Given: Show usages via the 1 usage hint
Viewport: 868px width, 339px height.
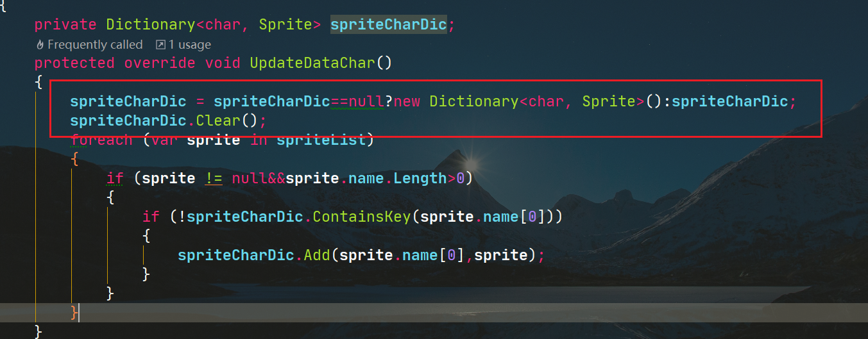Looking at the screenshot, I should coord(190,45).
